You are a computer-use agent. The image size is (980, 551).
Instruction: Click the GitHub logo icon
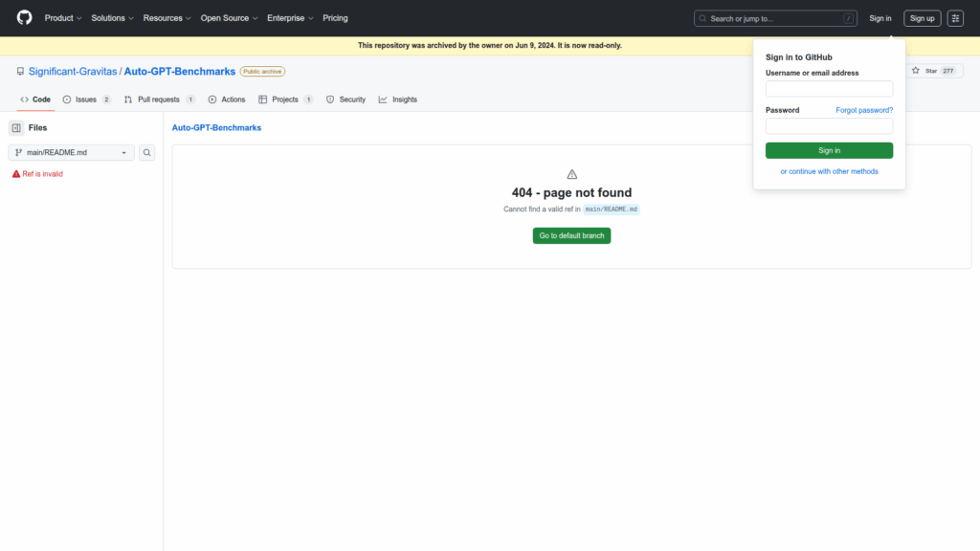click(x=24, y=18)
